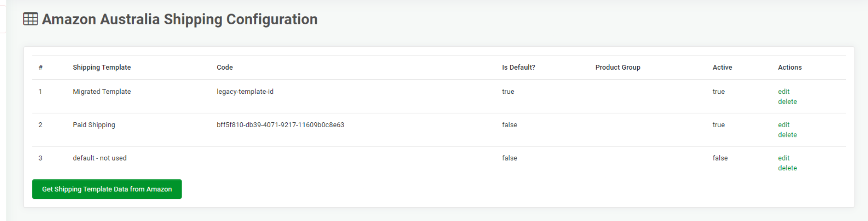Click the # column header
The image size is (868, 221).
coord(41,67)
